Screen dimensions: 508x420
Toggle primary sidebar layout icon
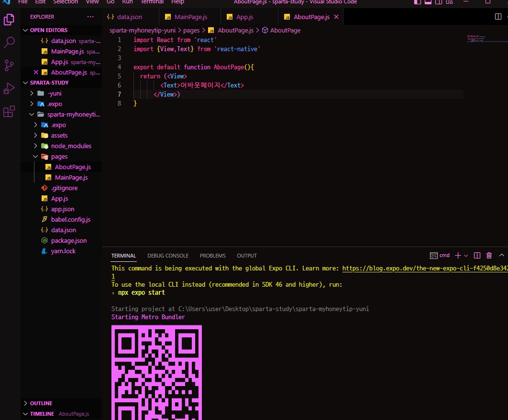(x=418, y=2)
